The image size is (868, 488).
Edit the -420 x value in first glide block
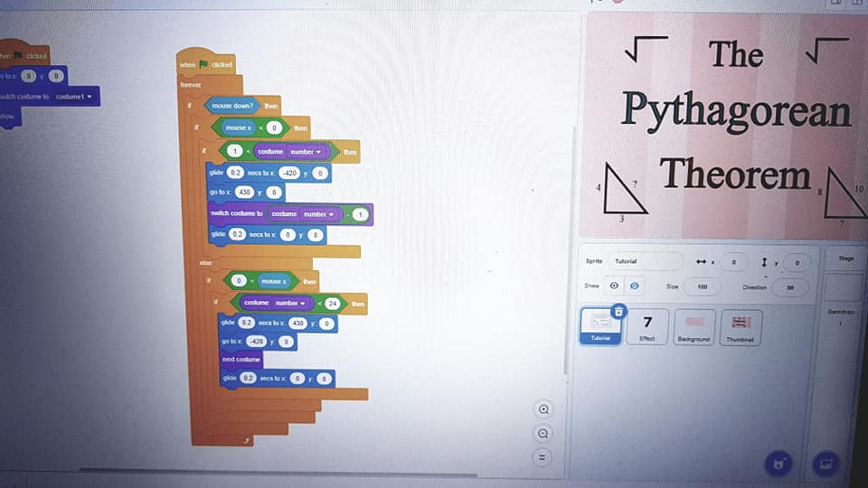pos(289,174)
